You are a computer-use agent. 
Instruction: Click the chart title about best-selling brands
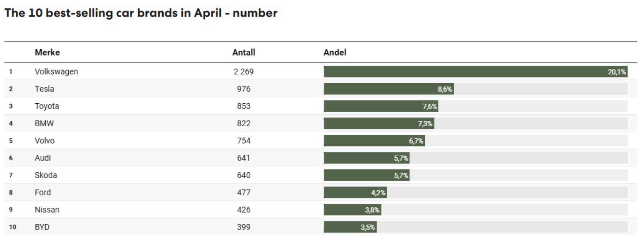tap(140, 13)
